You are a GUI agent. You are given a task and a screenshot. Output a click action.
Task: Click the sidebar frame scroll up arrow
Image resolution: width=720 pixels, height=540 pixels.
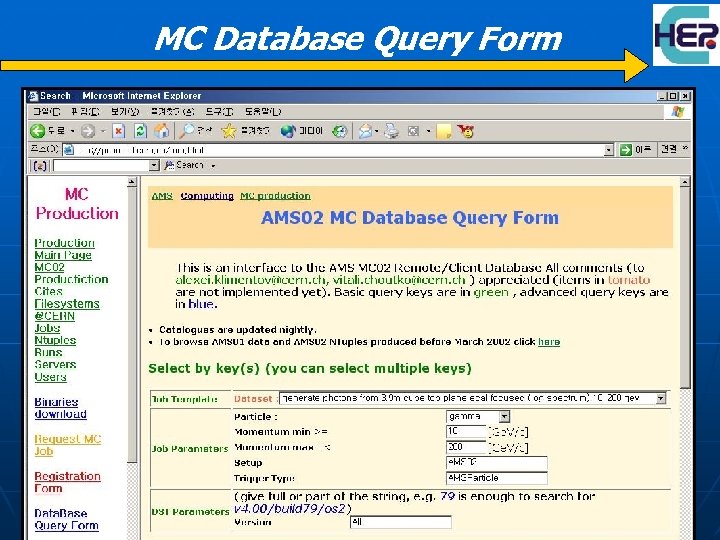[x=132, y=182]
